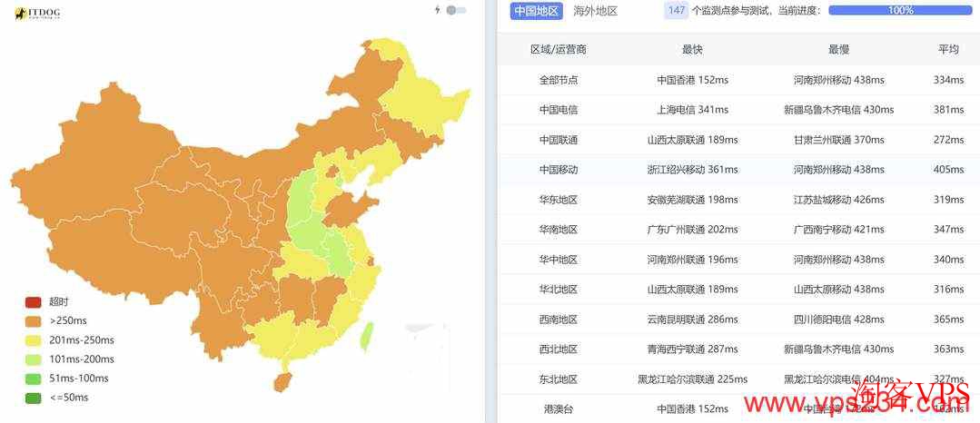
Task: Click Taiwan island on the map
Action: (x=366, y=336)
